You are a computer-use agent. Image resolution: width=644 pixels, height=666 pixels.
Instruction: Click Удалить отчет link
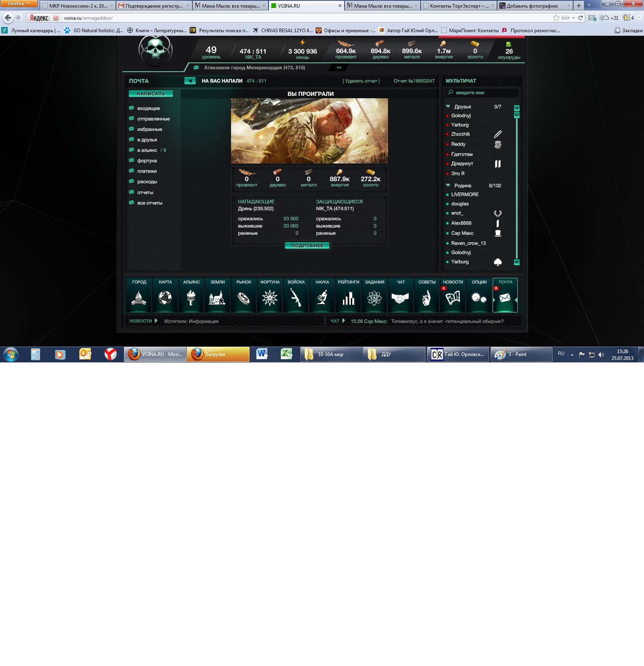pos(361,81)
